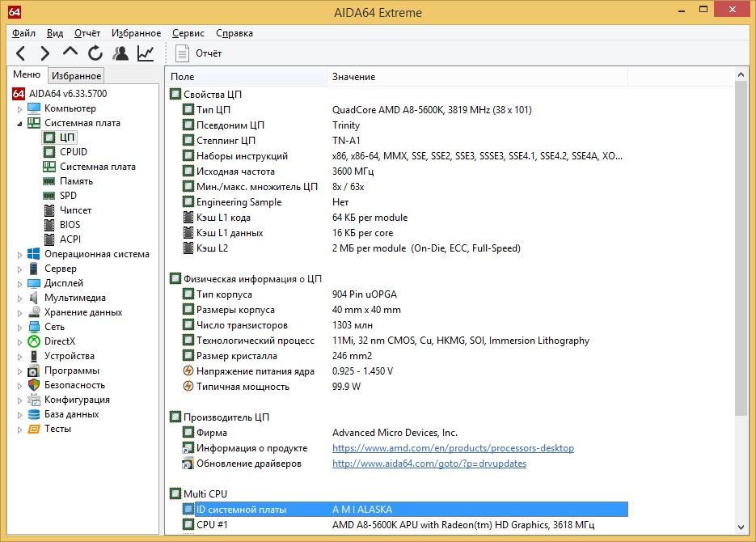The image size is (756, 542).
Task: Click the Безопасность shield icon
Action: pos(34,385)
